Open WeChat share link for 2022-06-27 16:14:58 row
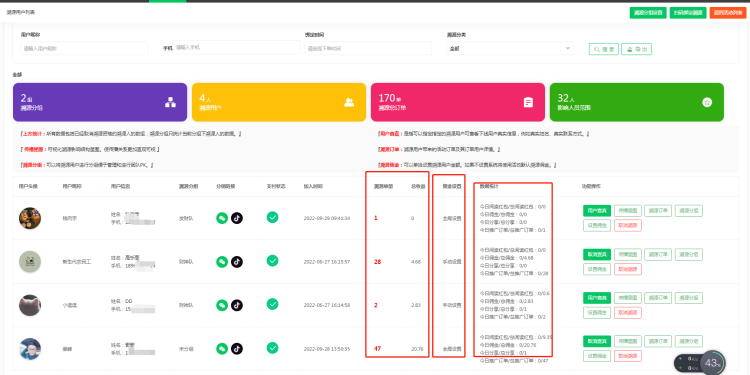Image resolution: width=750 pixels, height=375 pixels. pos(222,305)
